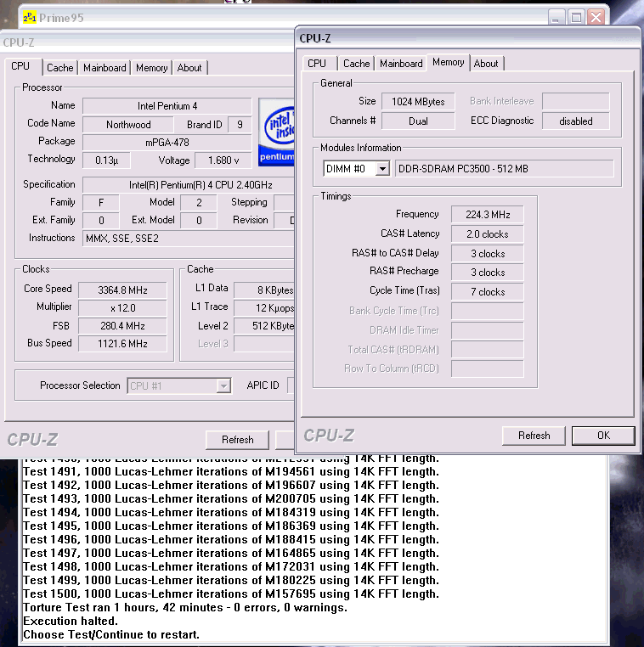Click the Technology value 0.13µ
This screenshot has height=647, width=644.
tap(106, 160)
